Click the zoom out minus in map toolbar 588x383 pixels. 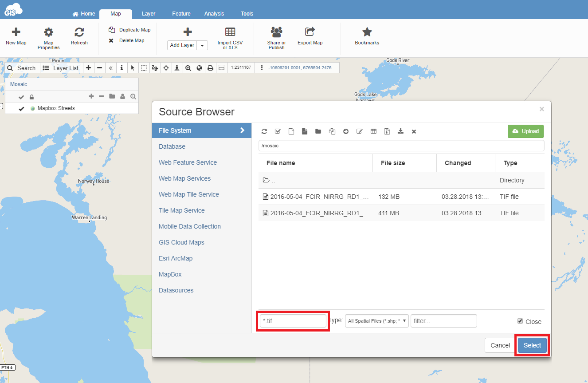(99, 68)
